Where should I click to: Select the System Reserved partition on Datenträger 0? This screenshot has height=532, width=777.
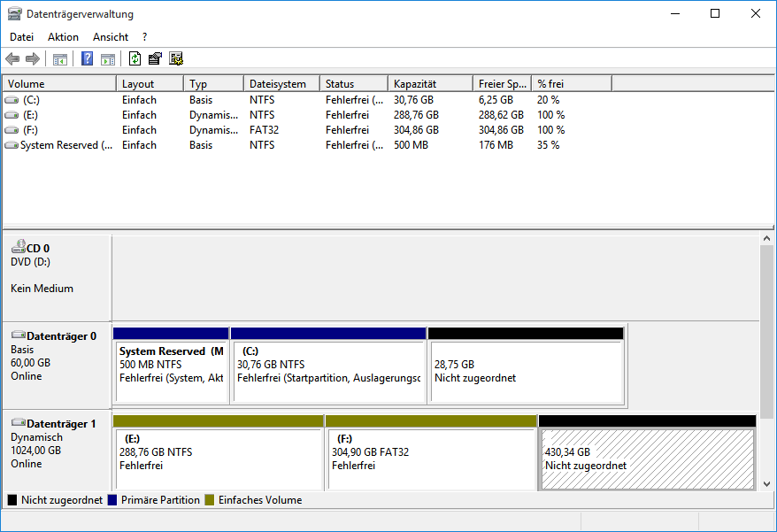click(171, 366)
